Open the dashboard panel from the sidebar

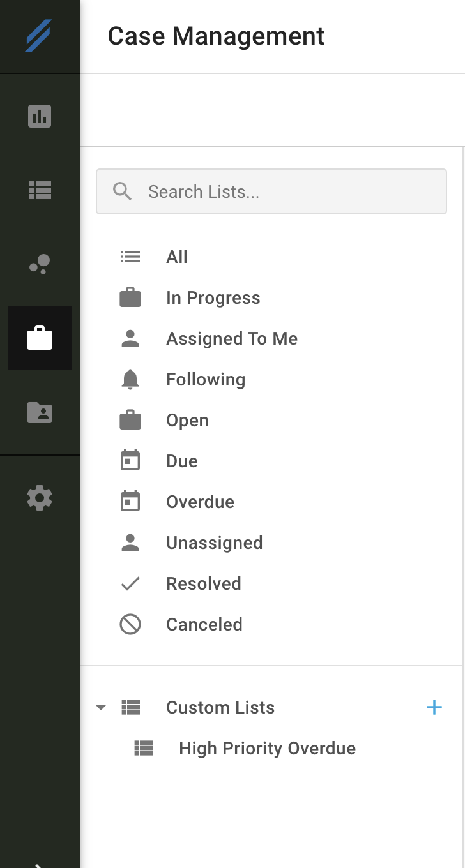(x=40, y=117)
